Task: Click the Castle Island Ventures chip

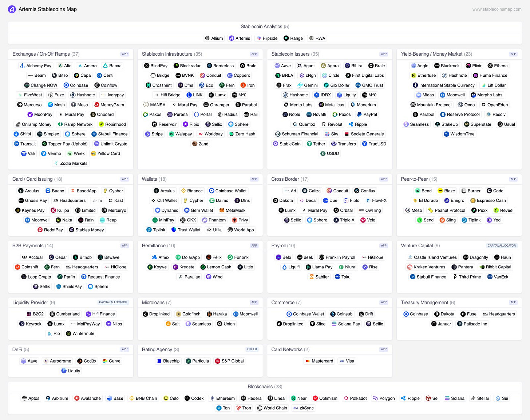Action: [432, 257]
